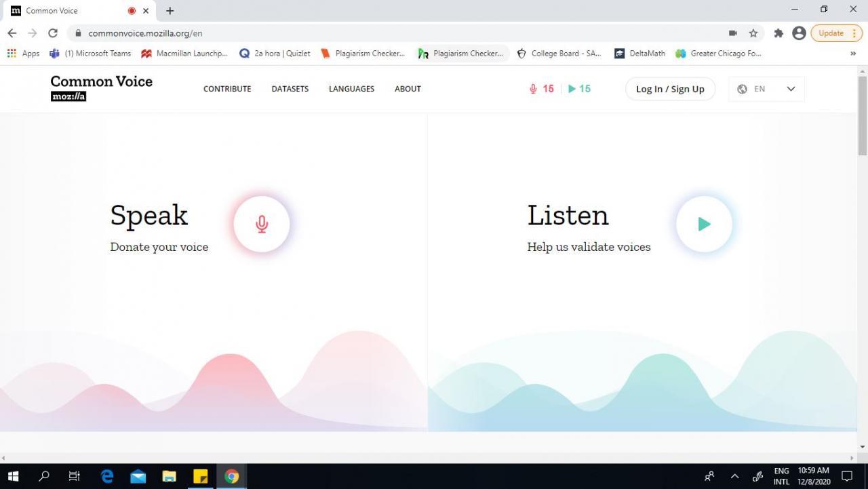Open Sticky Notes from the taskbar
The height and width of the screenshot is (489, 868).
tap(200, 476)
